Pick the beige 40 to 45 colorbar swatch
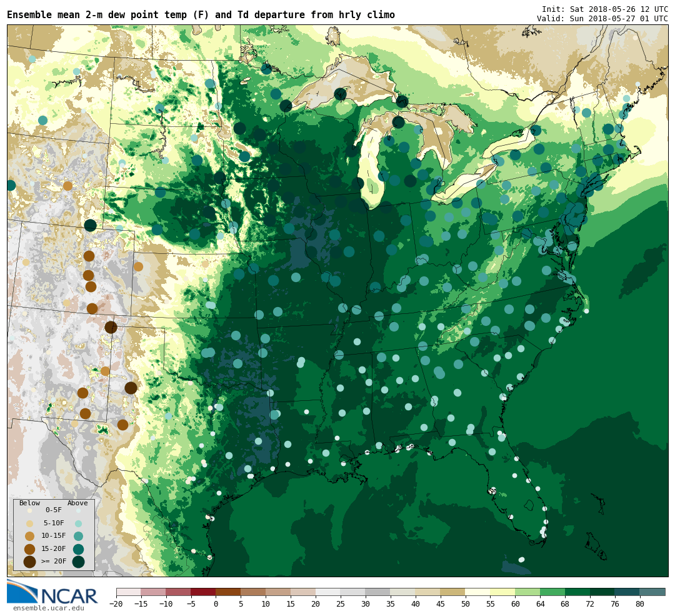The image size is (675, 616). 428,592
